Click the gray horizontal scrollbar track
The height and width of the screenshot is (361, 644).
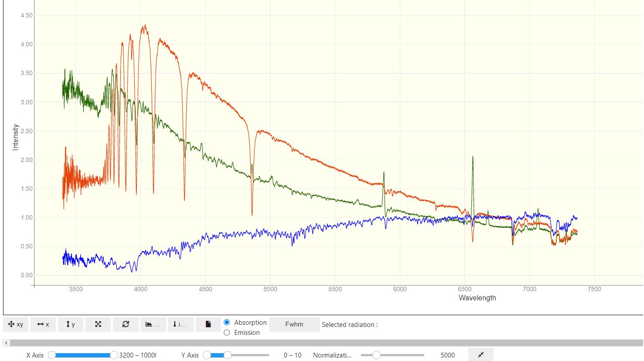coord(323,343)
